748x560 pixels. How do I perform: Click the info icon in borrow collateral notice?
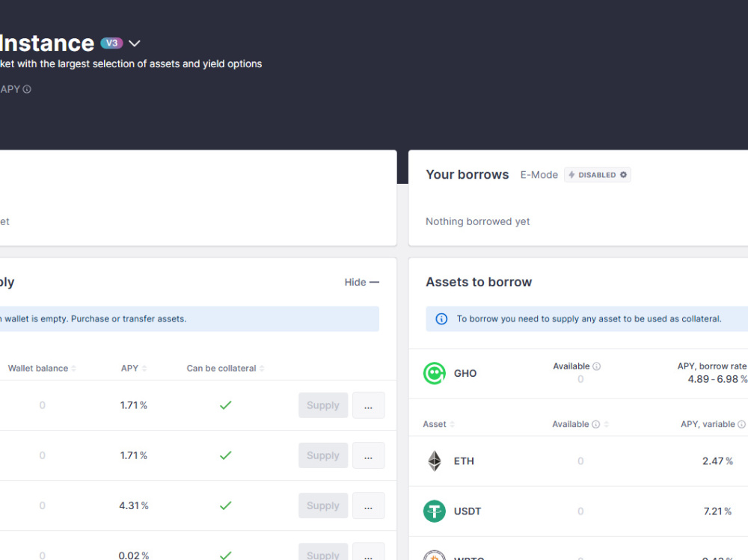442,319
